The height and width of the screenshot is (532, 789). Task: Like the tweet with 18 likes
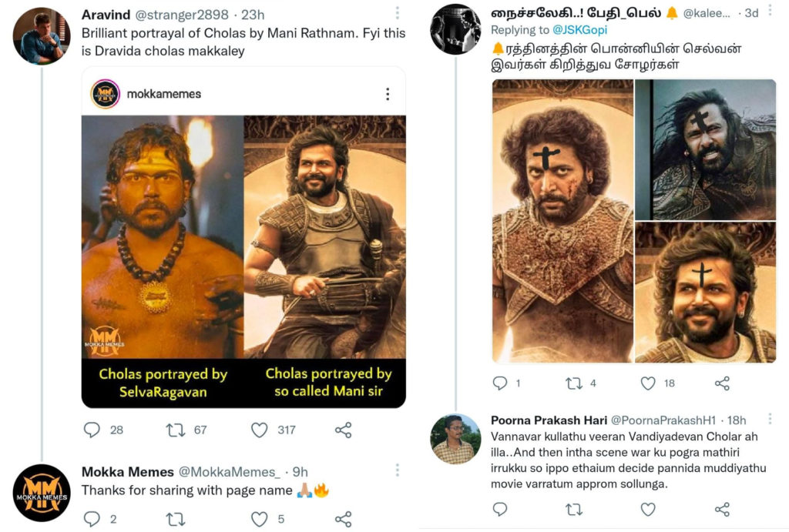(x=647, y=383)
